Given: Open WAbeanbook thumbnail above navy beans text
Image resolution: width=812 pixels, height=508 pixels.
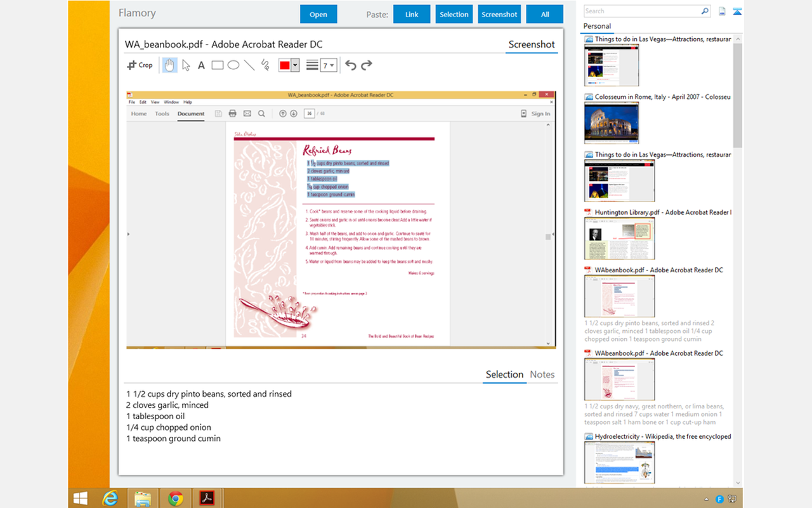Looking at the screenshot, I should click(x=619, y=379).
